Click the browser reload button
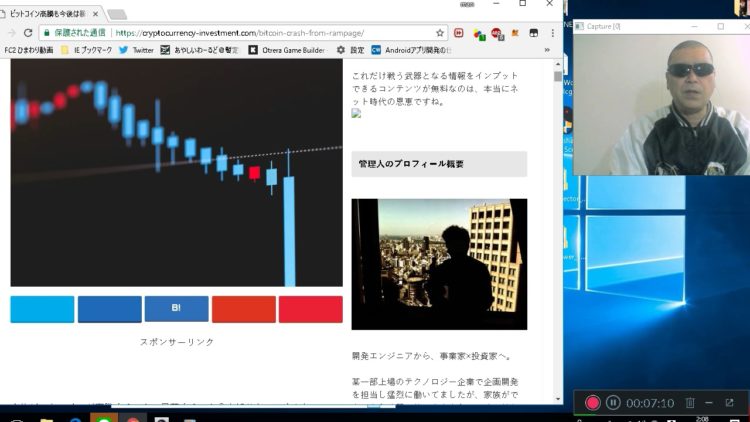 (x=27, y=32)
